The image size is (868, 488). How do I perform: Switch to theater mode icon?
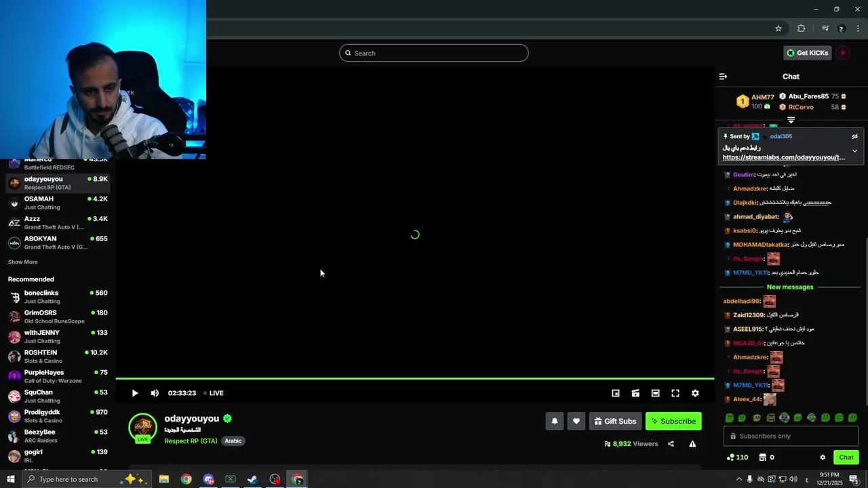(655, 393)
